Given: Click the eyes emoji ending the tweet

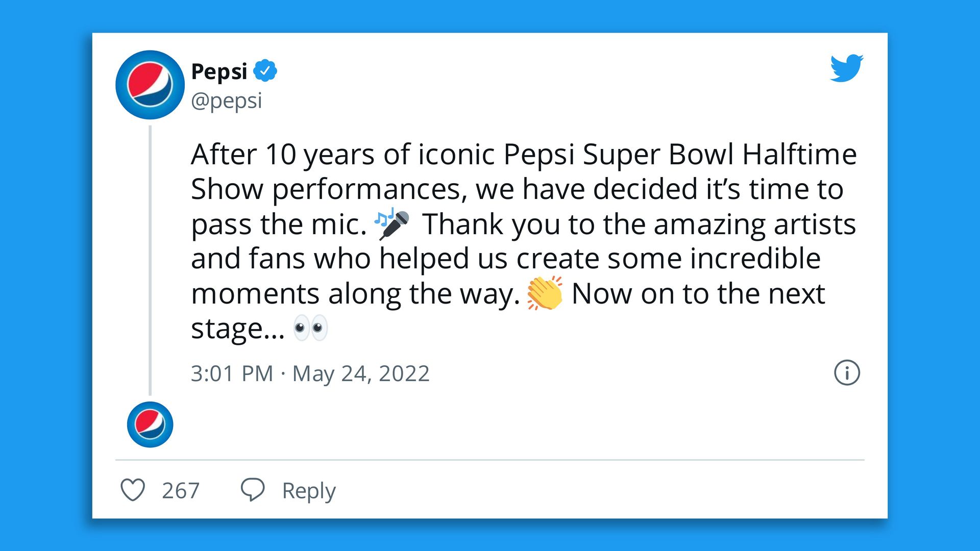Looking at the screenshot, I should [310, 328].
